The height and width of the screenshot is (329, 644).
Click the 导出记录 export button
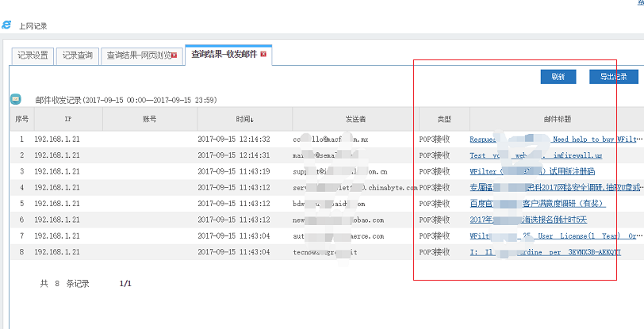(x=613, y=77)
